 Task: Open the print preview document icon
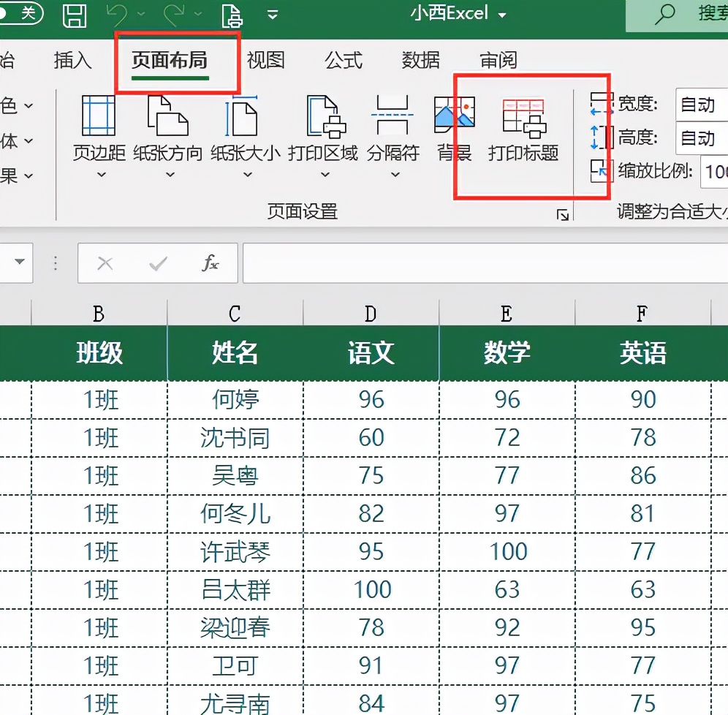point(232,16)
